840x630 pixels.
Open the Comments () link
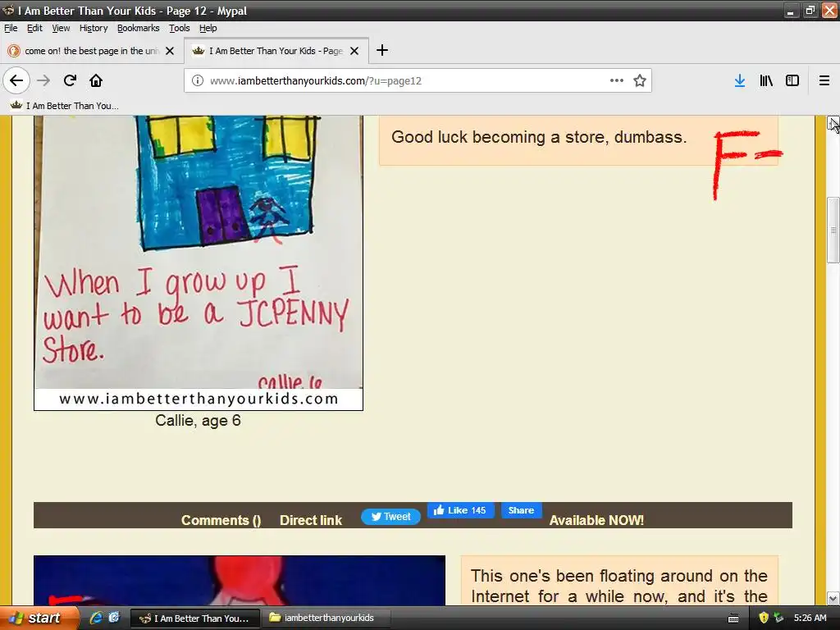tap(221, 520)
